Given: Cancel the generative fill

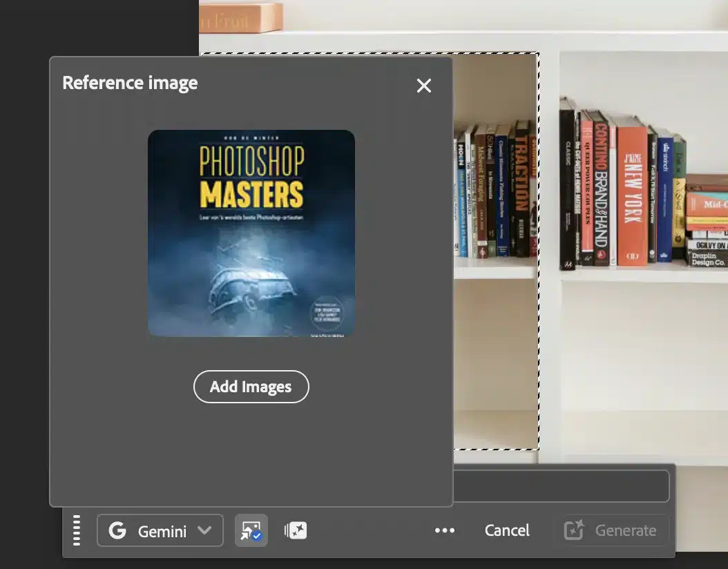Looking at the screenshot, I should 507,530.
